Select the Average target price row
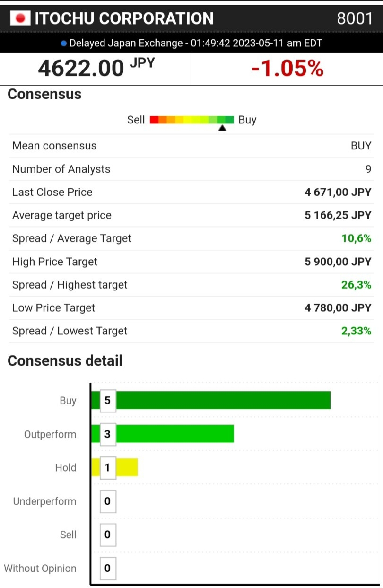Viewport: 383px width, 588px height. (x=191, y=215)
